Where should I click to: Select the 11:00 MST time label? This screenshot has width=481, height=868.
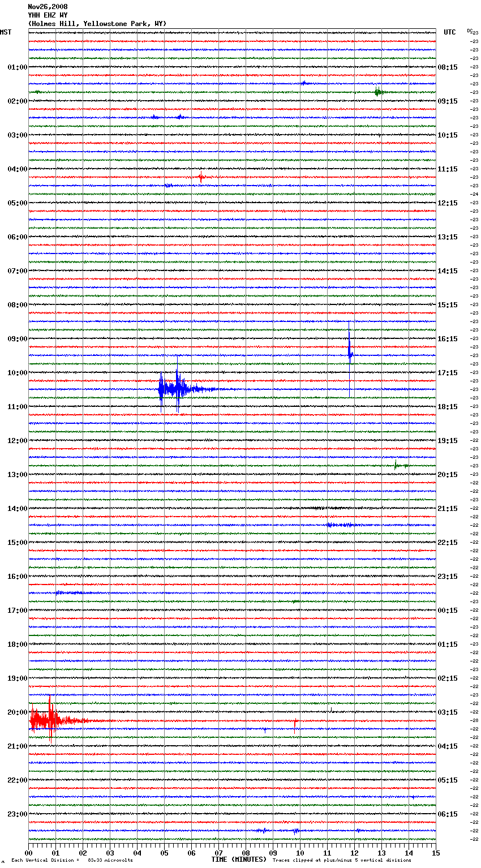[18, 407]
